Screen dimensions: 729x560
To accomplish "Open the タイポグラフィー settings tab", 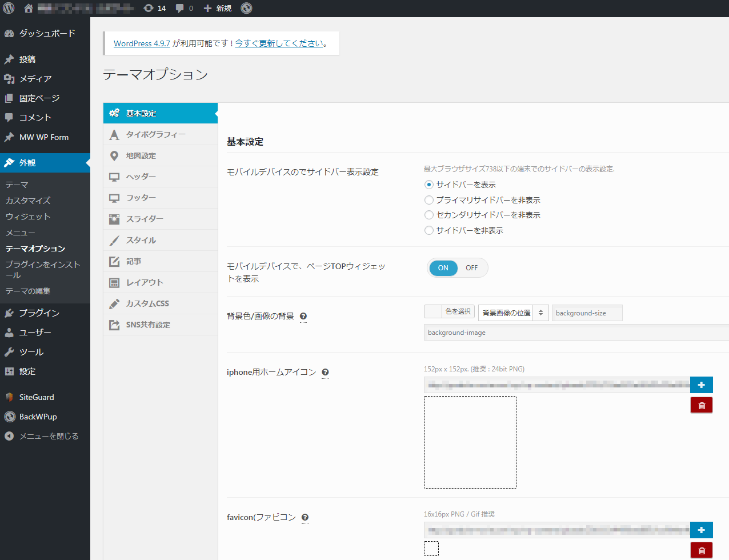I will click(x=155, y=134).
